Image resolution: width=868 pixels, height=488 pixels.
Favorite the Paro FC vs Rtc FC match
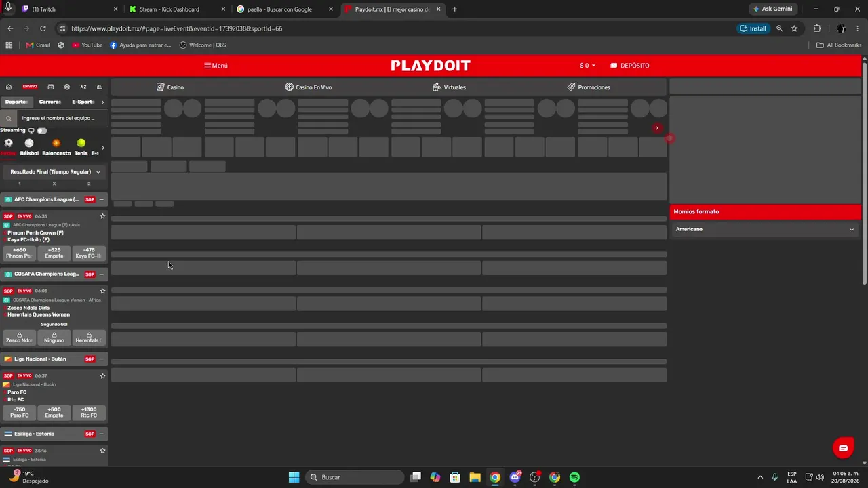tap(103, 375)
